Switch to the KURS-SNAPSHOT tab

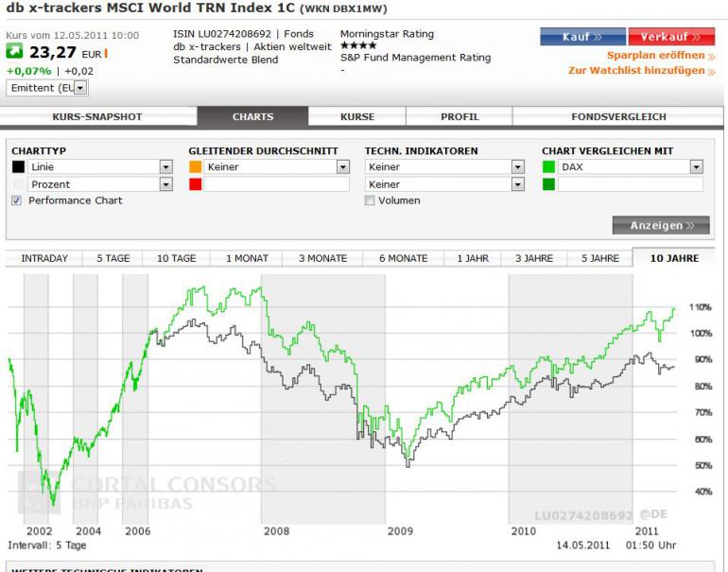click(x=97, y=116)
